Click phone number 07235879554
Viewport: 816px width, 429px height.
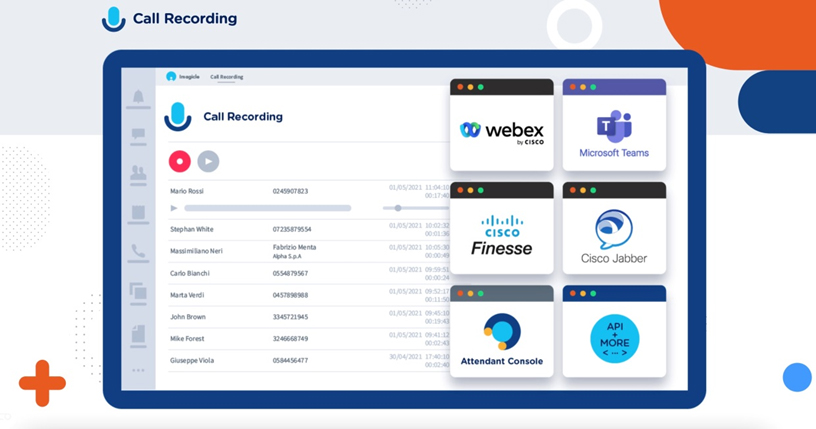pyautogui.click(x=292, y=229)
